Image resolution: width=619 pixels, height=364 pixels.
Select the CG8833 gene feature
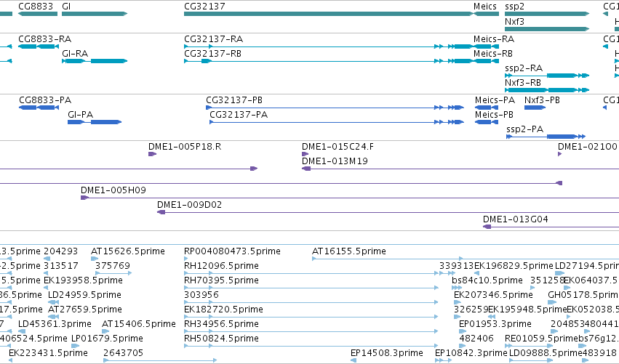point(38,14)
